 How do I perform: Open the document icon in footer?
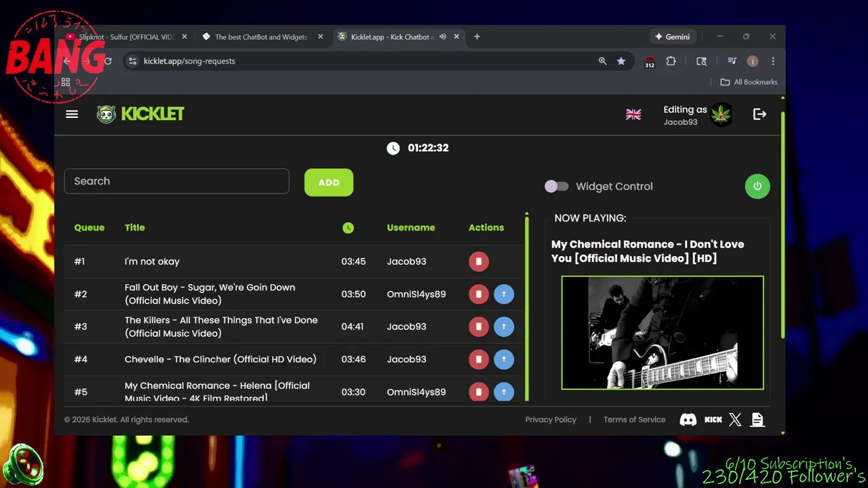coord(757,420)
